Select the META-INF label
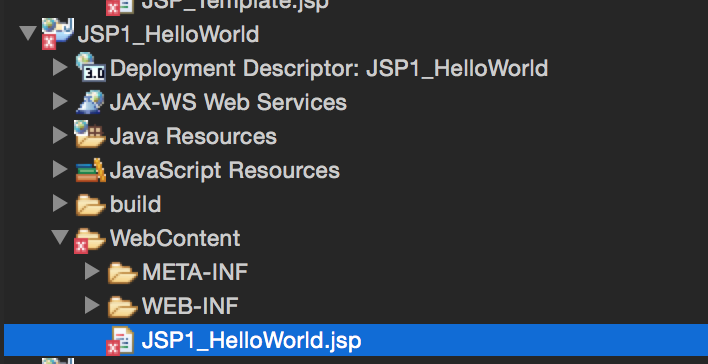Screen dimensions: 708x364 coord(195,272)
